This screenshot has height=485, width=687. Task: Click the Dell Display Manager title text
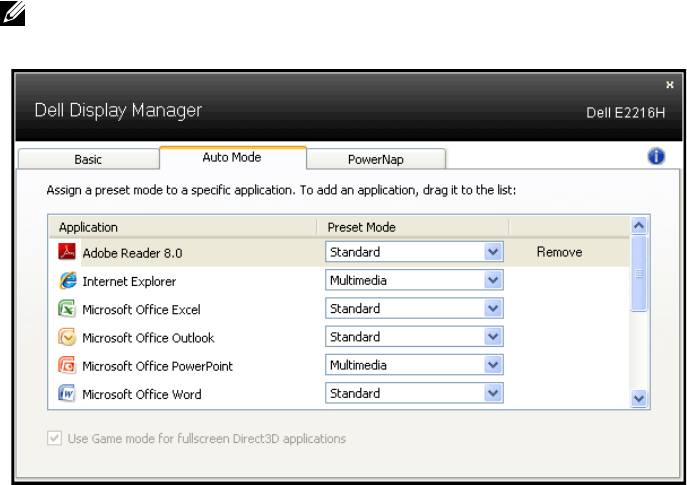point(118,110)
